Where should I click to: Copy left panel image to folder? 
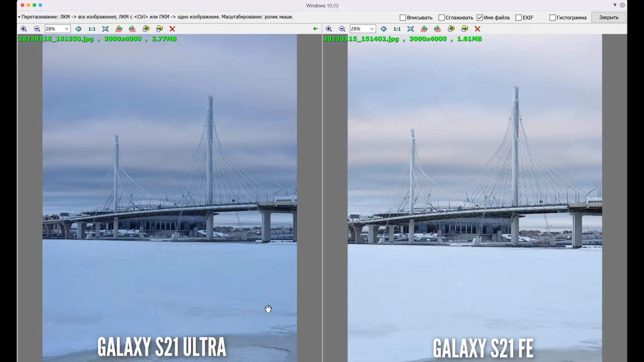[146, 29]
